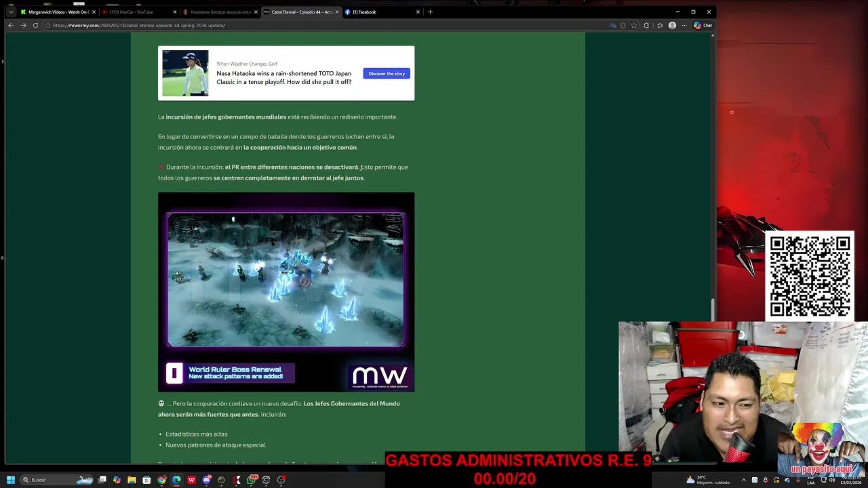Open the World Ruler Boss Renewal image
868x488 pixels.
tap(286, 292)
